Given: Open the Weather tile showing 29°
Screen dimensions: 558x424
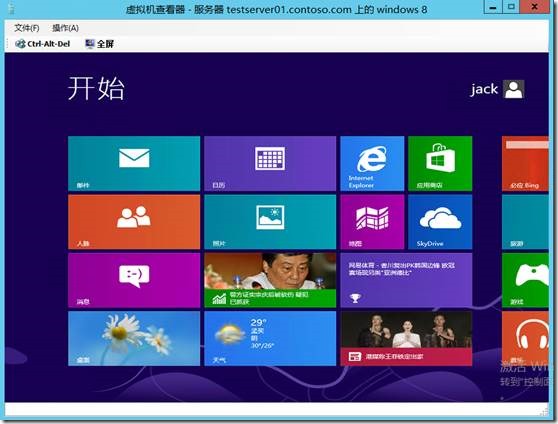Looking at the screenshot, I should pyautogui.click(x=270, y=339).
